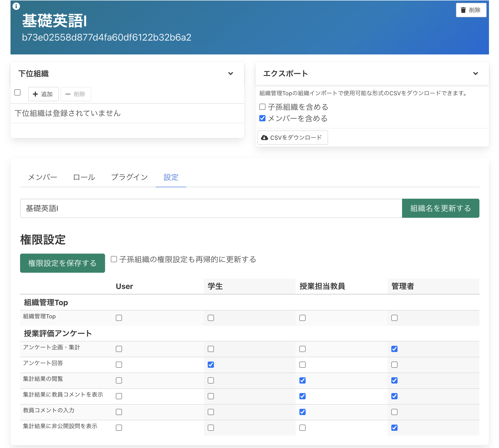Switch to the プラグイン tab
The image size is (499, 448).
click(129, 177)
